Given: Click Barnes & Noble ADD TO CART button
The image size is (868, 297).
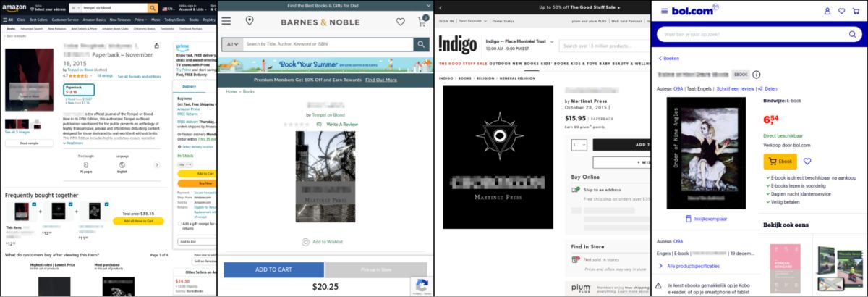Looking at the screenshot, I should coord(273,269).
